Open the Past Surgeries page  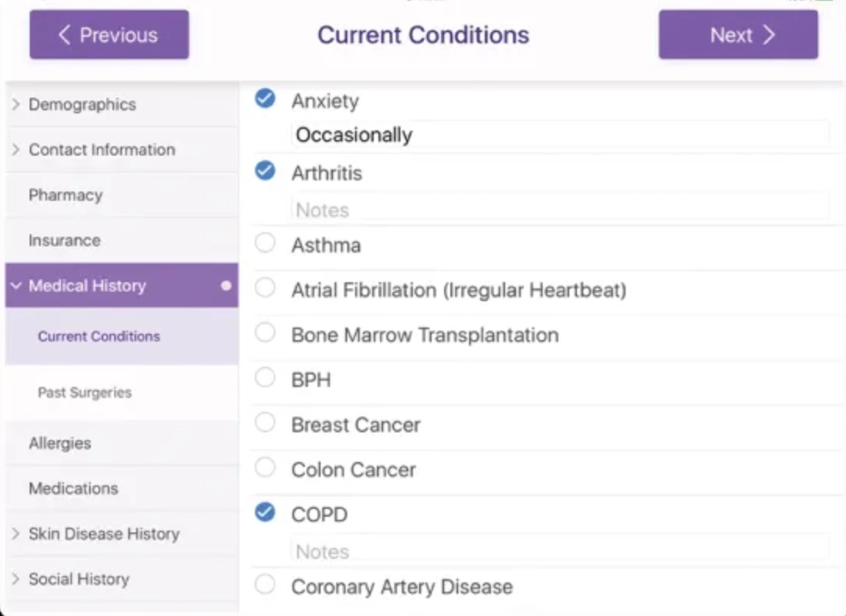(84, 393)
